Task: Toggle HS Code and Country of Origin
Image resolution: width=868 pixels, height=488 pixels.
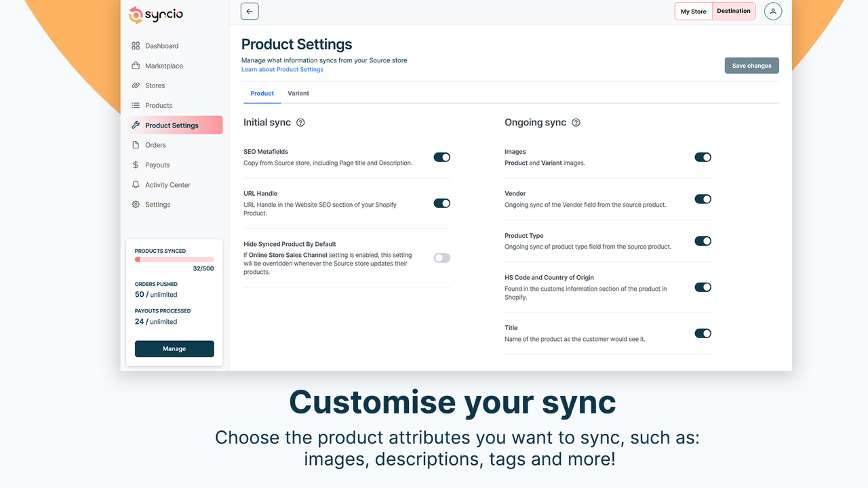Action: click(703, 287)
